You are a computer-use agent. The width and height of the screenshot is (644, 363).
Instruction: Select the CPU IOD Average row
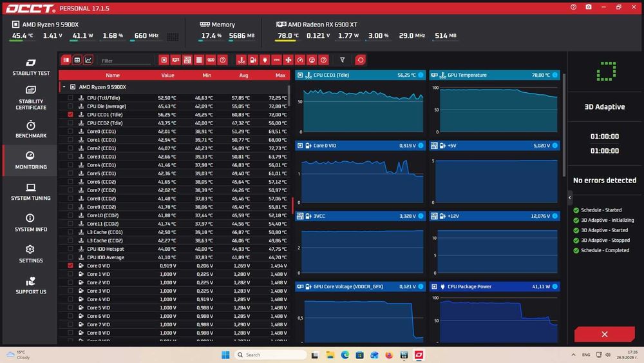174,257
